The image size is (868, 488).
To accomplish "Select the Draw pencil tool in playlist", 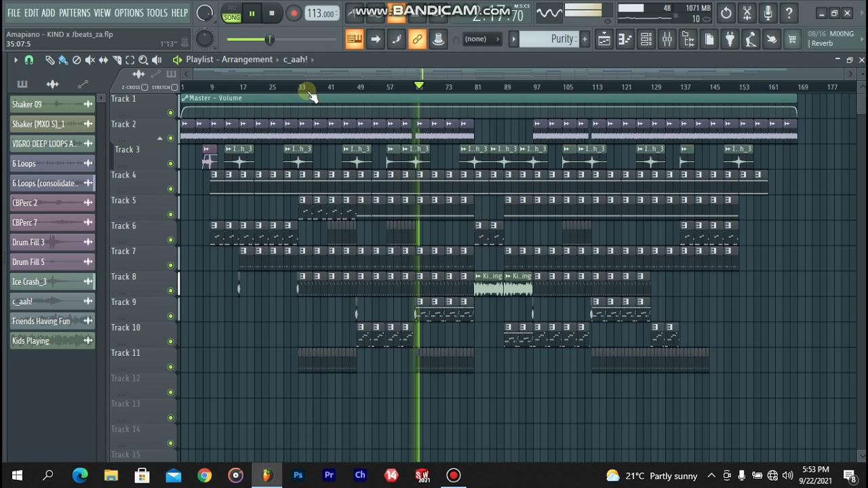I will coord(50,60).
